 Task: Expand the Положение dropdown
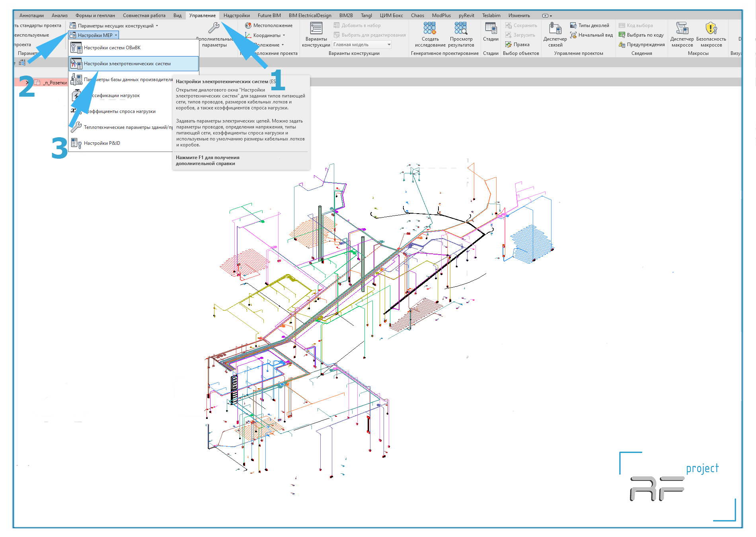point(283,45)
